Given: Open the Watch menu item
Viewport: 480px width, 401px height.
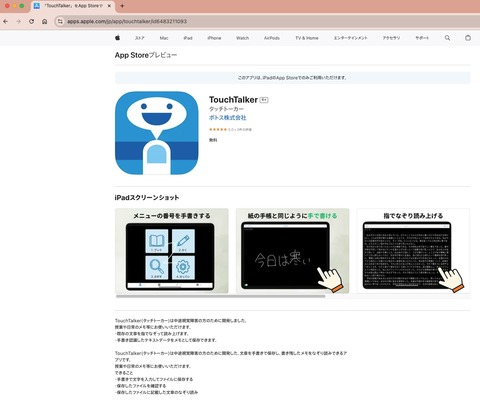Looking at the screenshot, I should tap(242, 38).
